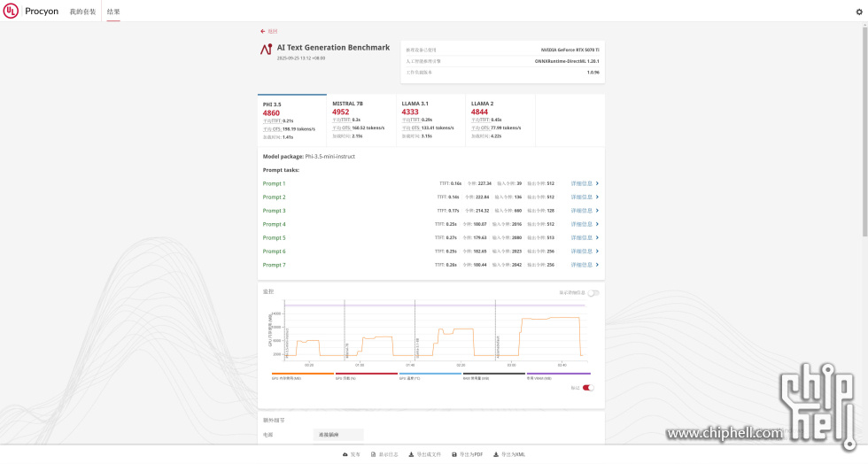Open settings via the gear icon
Screen dimensions: 868x464
[859, 12]
